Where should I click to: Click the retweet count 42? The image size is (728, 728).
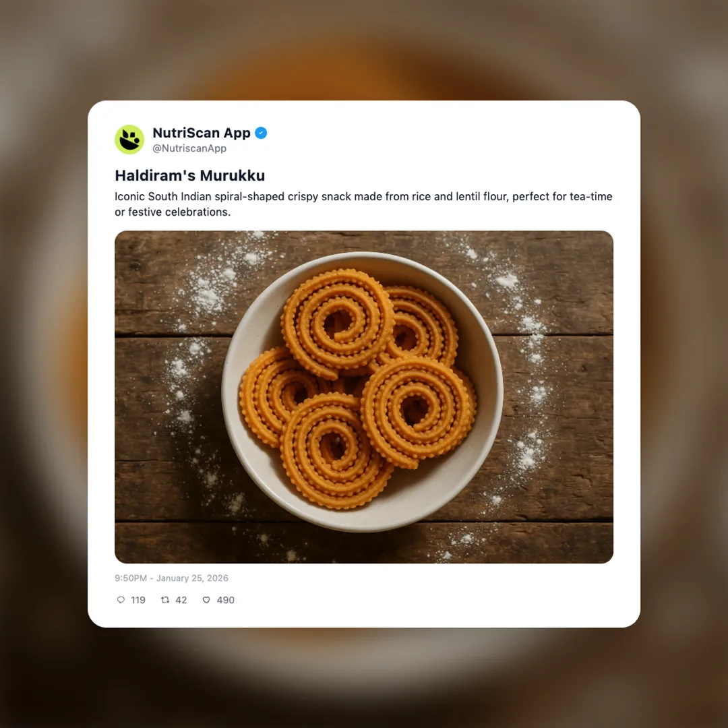(x=181, y=600)
